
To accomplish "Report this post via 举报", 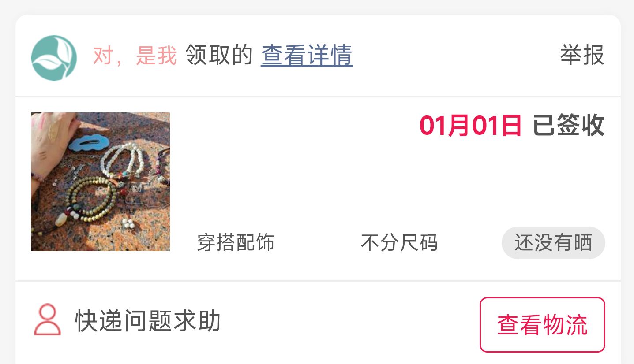I will [x=582, y=56].
